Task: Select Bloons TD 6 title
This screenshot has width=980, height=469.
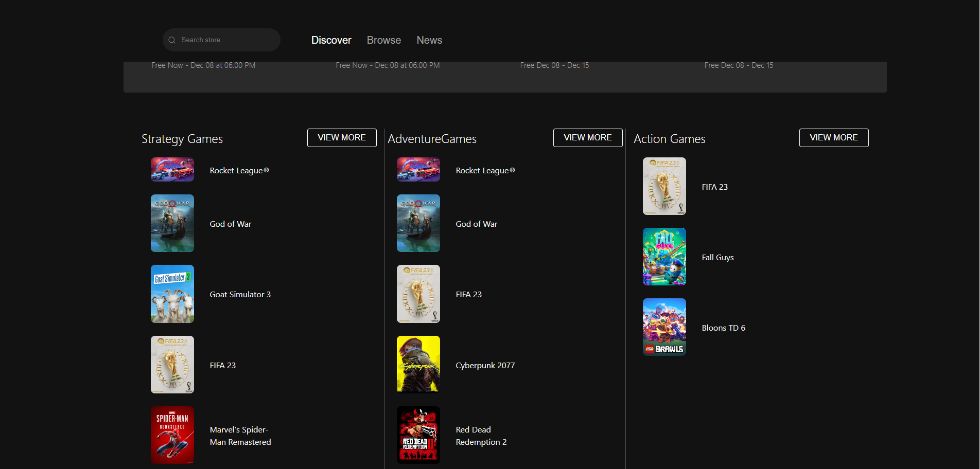Action: [724, 328]
